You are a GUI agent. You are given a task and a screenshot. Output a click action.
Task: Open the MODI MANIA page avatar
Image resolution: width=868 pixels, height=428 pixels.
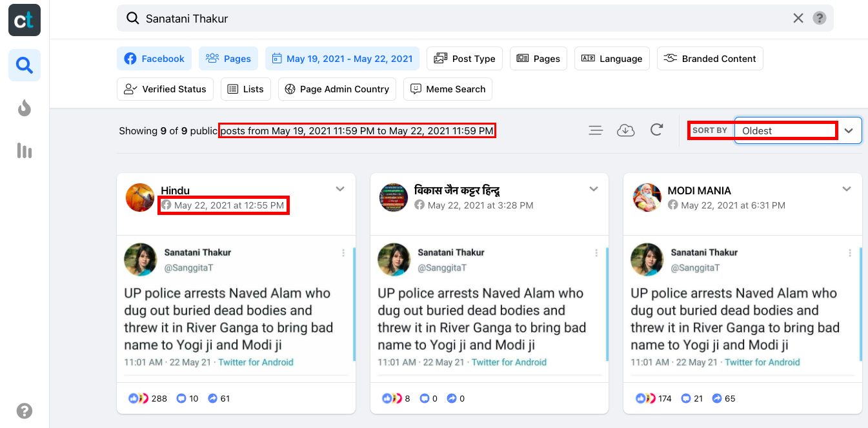tap(647, 197)
